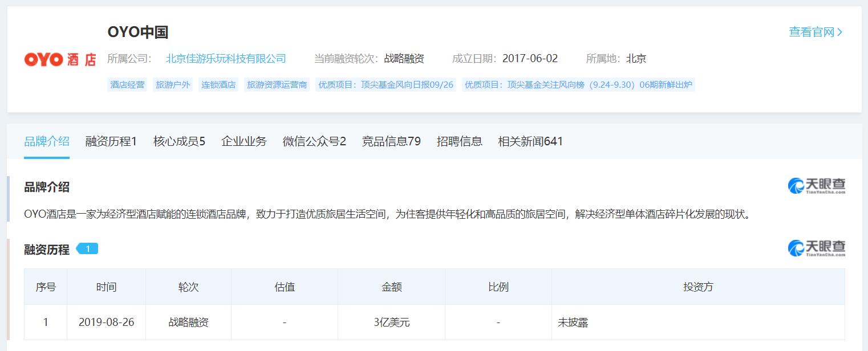This screenshot has width=868, height=351.
Task: Select the 招聘信息 tab
Action: (460, 141)
